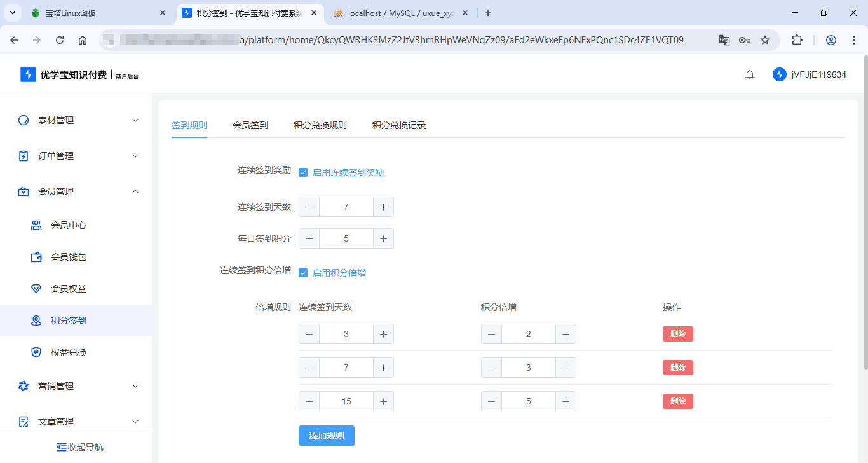Open the browser translate icon
The image size is (868, 463).
point(724,39)
